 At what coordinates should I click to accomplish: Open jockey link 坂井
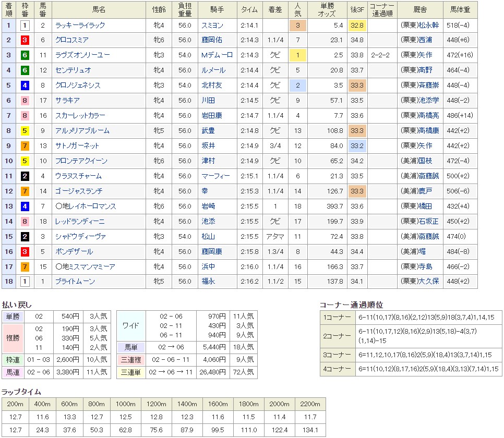click(208, 146)
